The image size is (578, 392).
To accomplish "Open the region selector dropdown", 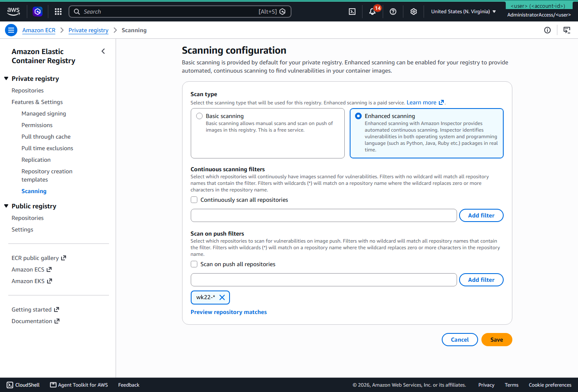I will point(464,12).
